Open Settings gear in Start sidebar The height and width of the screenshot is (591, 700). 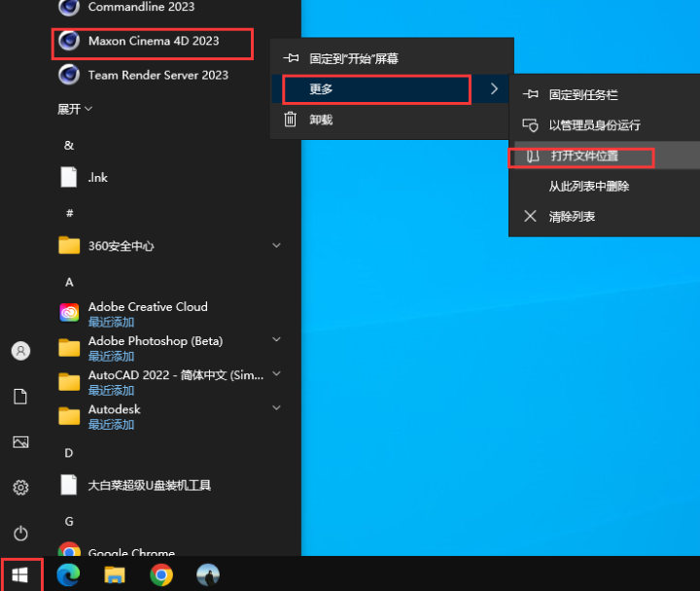click(x=20, y=488)
